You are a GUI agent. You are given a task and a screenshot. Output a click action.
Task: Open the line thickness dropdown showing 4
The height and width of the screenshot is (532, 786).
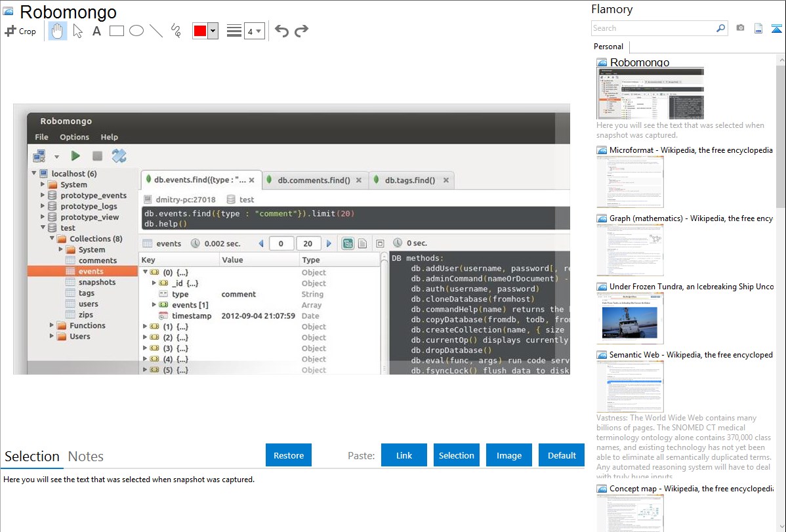coord(254,31)
